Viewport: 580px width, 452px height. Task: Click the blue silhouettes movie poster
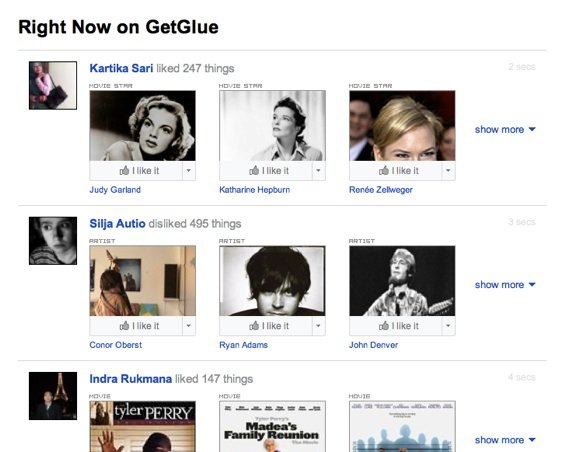[402, 426]
